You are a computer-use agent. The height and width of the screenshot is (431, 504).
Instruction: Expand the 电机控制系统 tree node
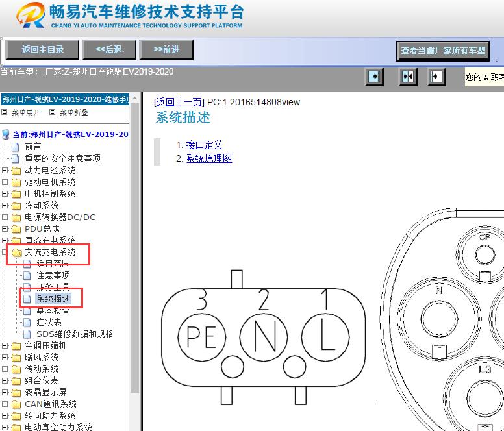pos(5,193)
